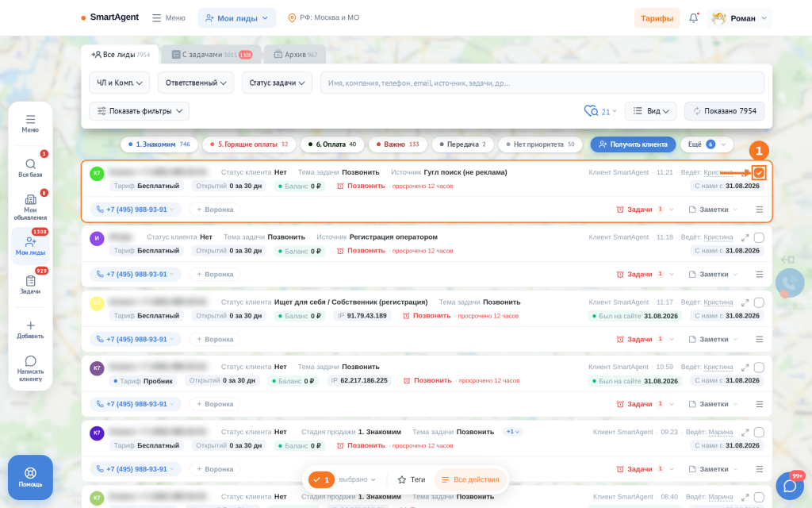
Task: Focus the lead search input field
Action: (542, 83)
